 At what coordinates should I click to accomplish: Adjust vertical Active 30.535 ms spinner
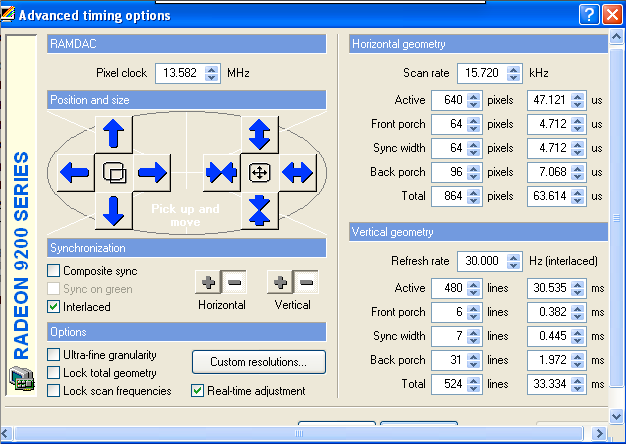(577, 288)
